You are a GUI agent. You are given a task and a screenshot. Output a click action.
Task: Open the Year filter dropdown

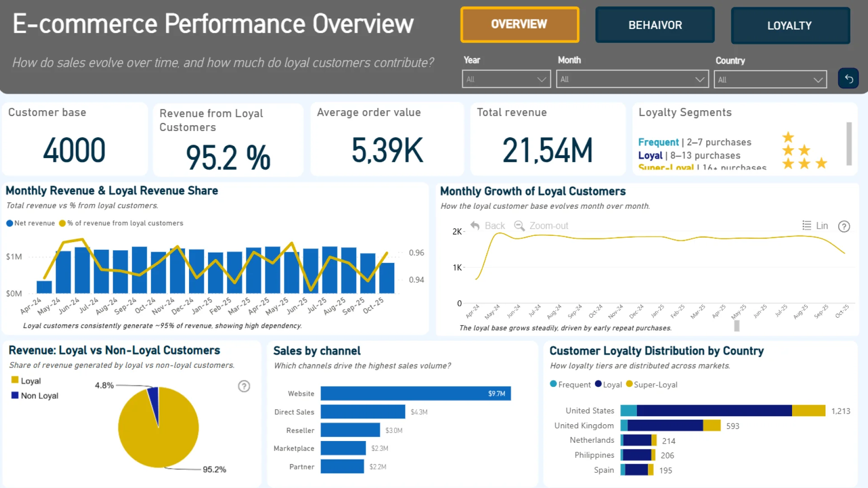[506, 80]
